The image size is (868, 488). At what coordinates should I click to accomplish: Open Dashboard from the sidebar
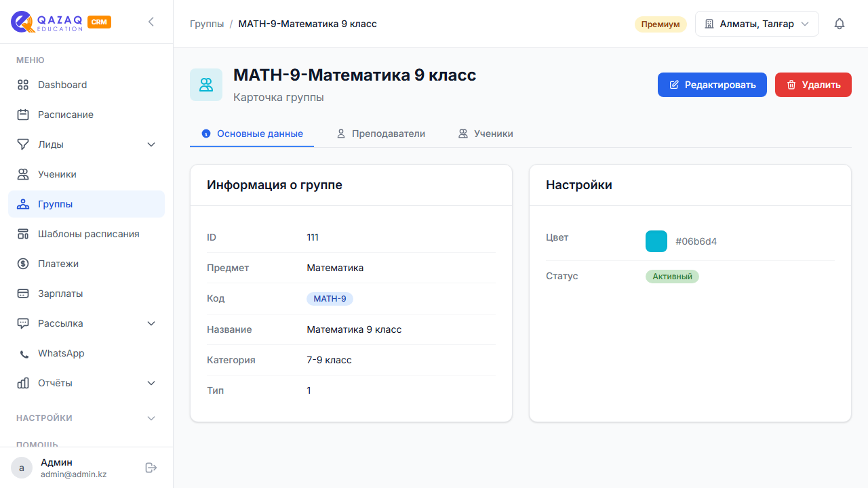[87, 85]
